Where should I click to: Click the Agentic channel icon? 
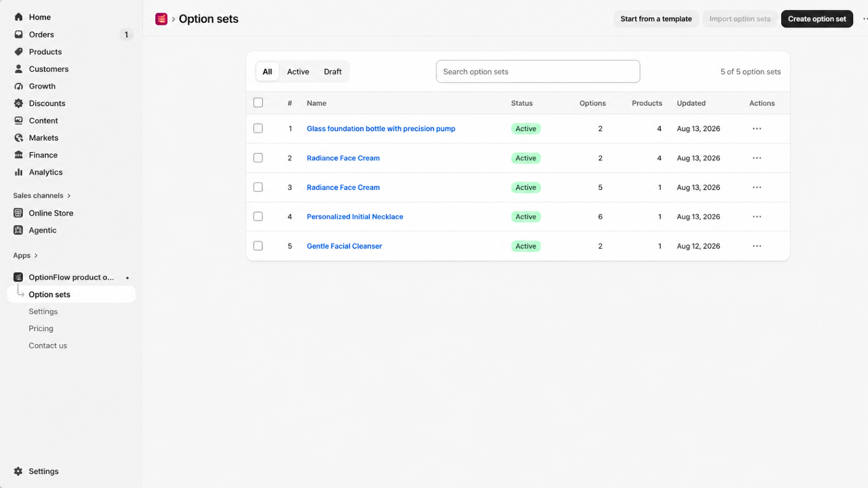18,230
